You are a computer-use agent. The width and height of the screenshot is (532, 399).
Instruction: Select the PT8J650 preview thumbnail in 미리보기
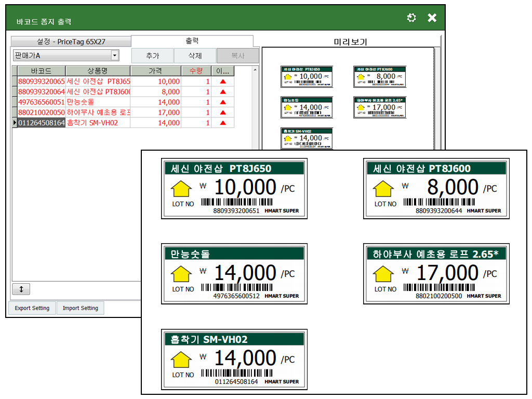click(307, 76)
